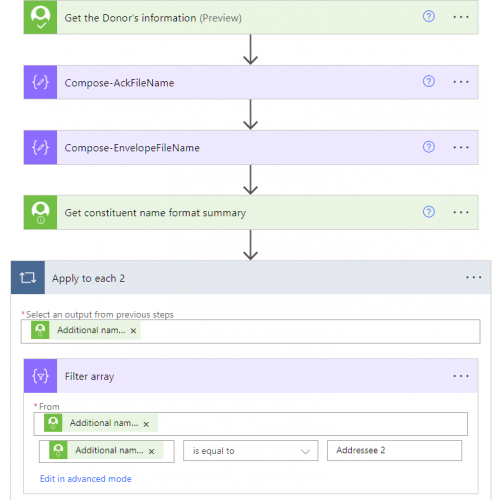This screenshot has height=500, width=492.
Task: Open help for Get constituent name format summary
Action: pyautogui.click(x=429, y=212)
